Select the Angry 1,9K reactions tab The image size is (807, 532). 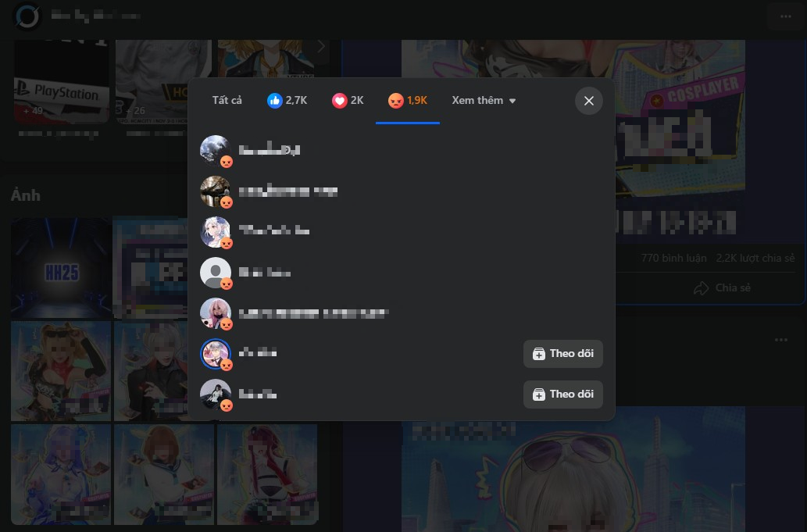tap(408, 101)
